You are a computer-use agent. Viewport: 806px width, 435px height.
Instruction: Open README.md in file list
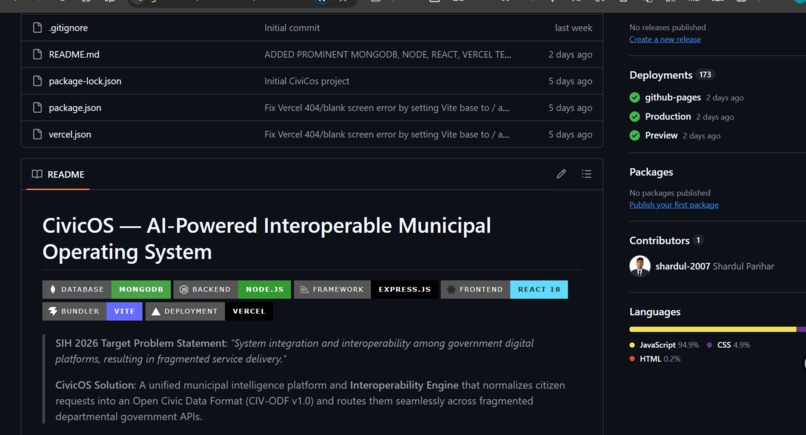coord(74,55)
